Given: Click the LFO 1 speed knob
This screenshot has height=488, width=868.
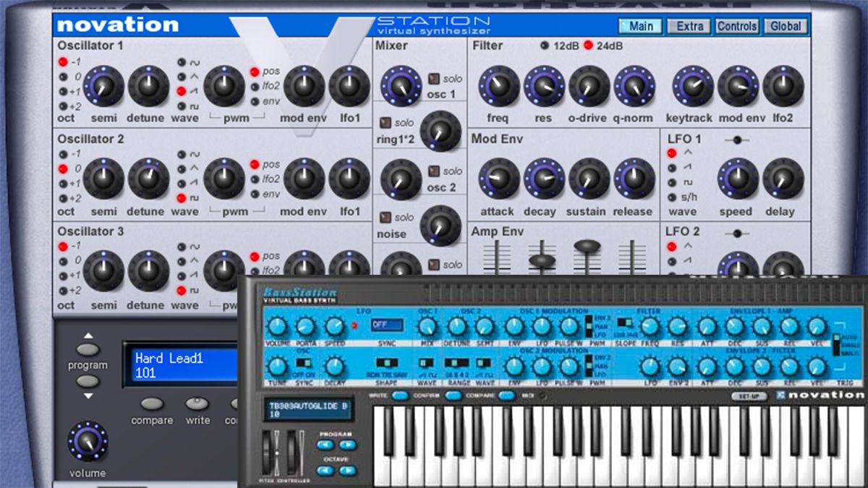Looking at the screenshot, I should coord(738,179).
